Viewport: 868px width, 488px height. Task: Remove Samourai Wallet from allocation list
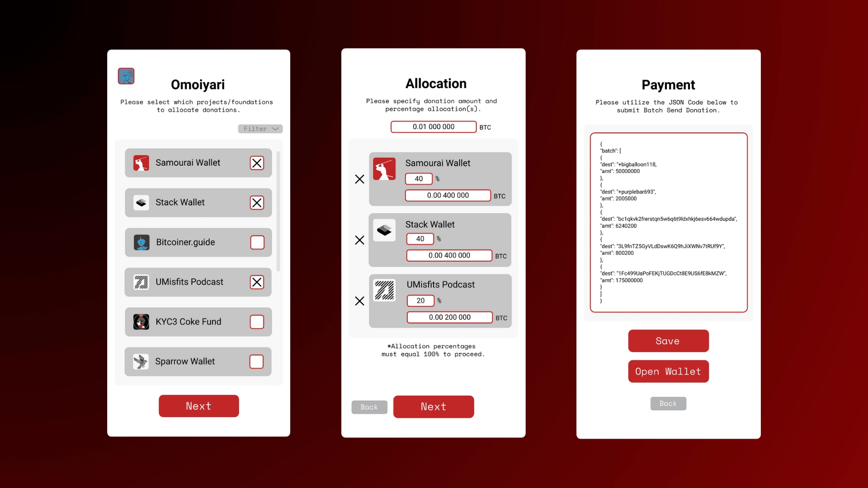359,179
